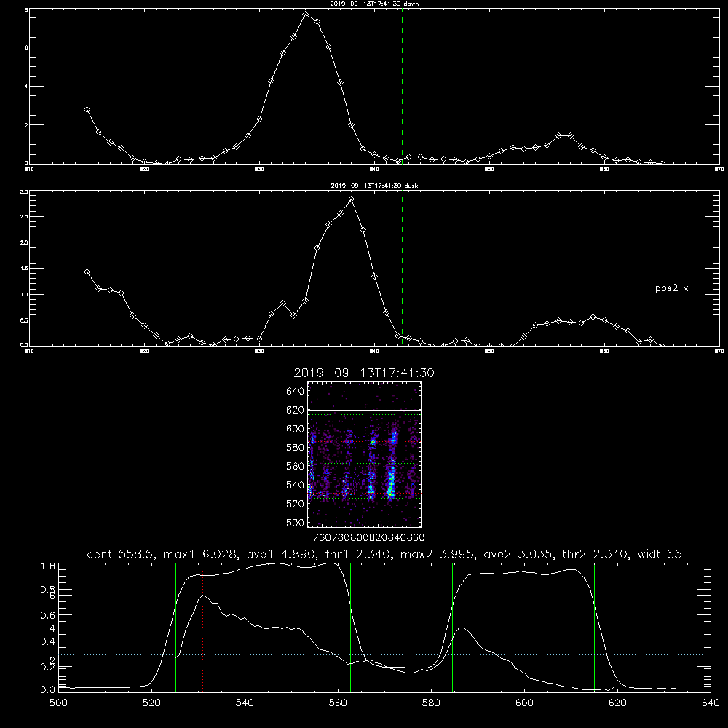Click the upper white horizontal line across the spectrogram
This screenshot has width=728, height=728.
[365, 410]
